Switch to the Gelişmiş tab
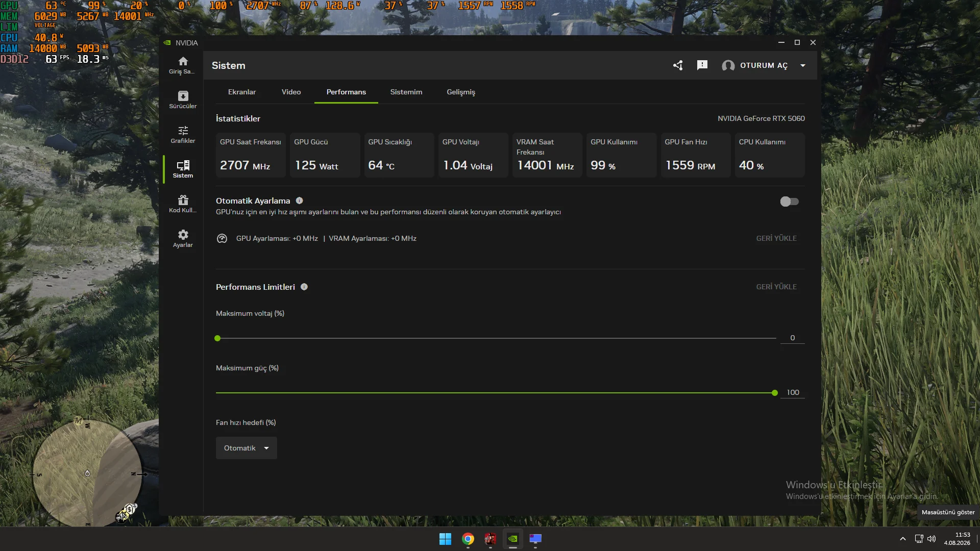Image resolution: width=980 pixels, height=551 pixels. click(x=461, y=92)
